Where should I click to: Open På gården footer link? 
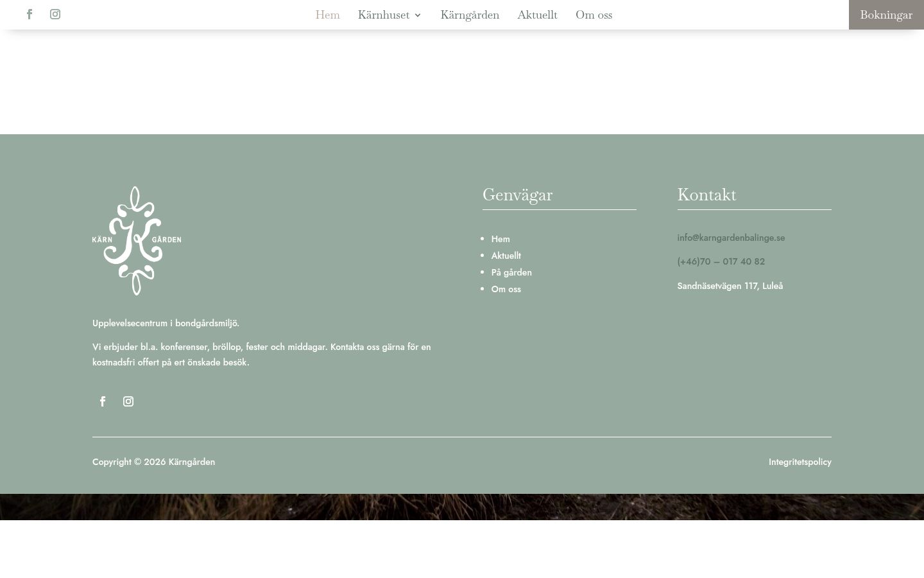[x=511, y=272]
